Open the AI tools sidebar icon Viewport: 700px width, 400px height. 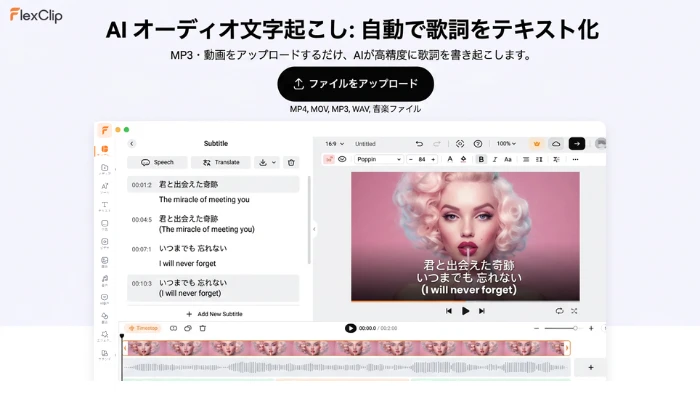click(x=104, y=187)
